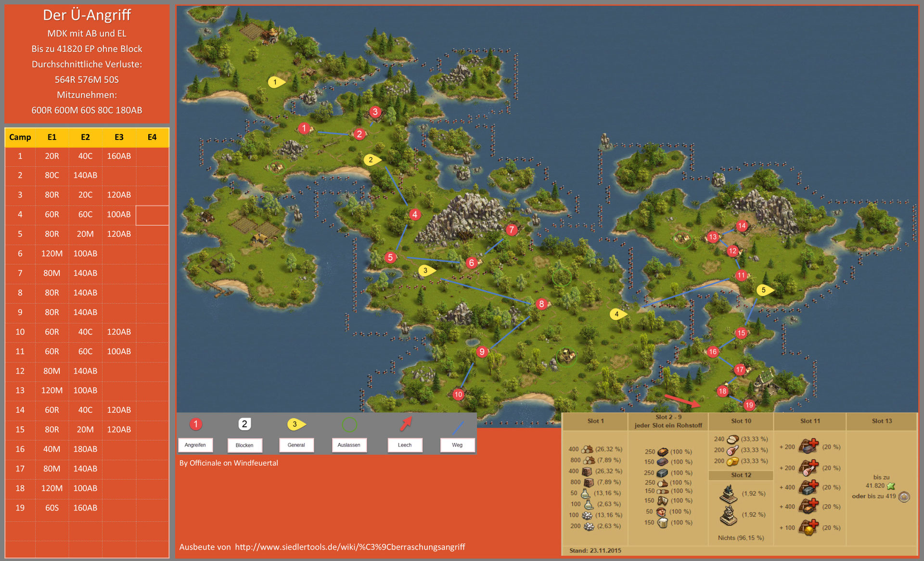Click the General legend button
The height and width of the screenshot is (561, 924).
coord(296,445)
